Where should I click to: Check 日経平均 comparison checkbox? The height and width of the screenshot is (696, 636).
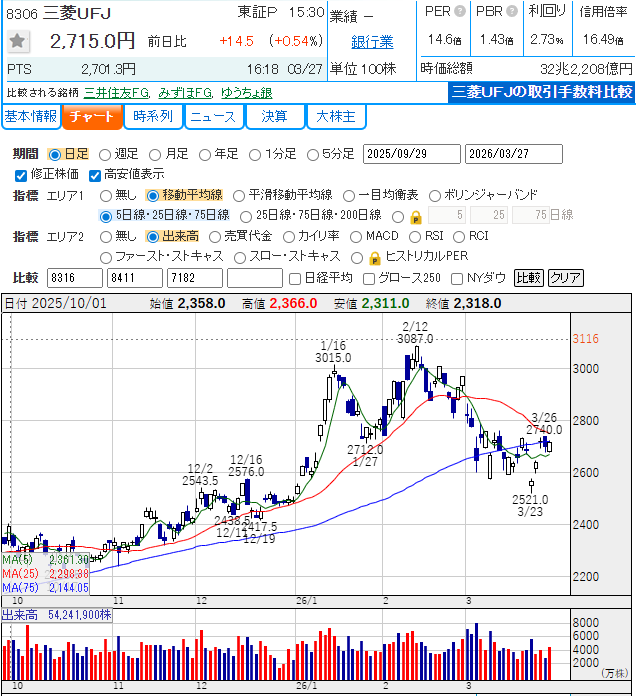click(295, 279)
